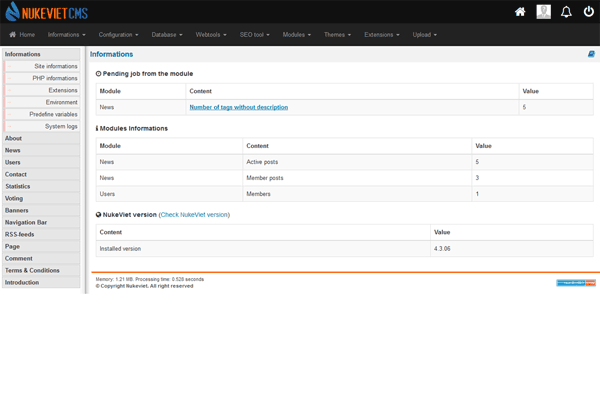Expand the Informations dropdown menu
This screenshot has height=400, width=600.
66,35
